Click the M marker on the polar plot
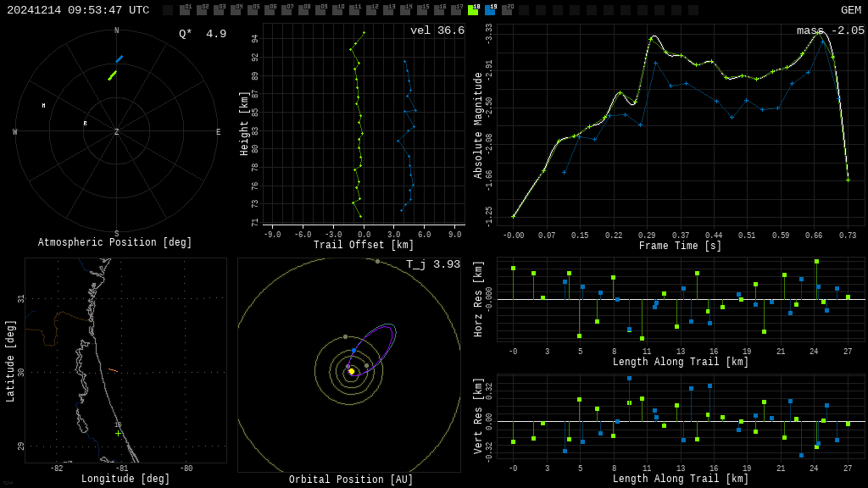 pyautogui.click(x=44, y=106)
